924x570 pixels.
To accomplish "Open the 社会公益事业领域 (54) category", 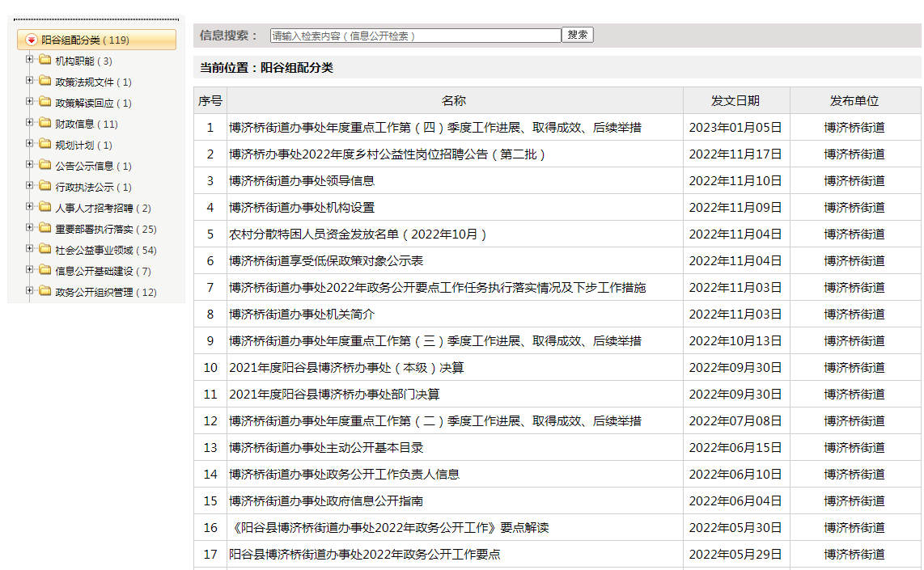I will (105, 251).
